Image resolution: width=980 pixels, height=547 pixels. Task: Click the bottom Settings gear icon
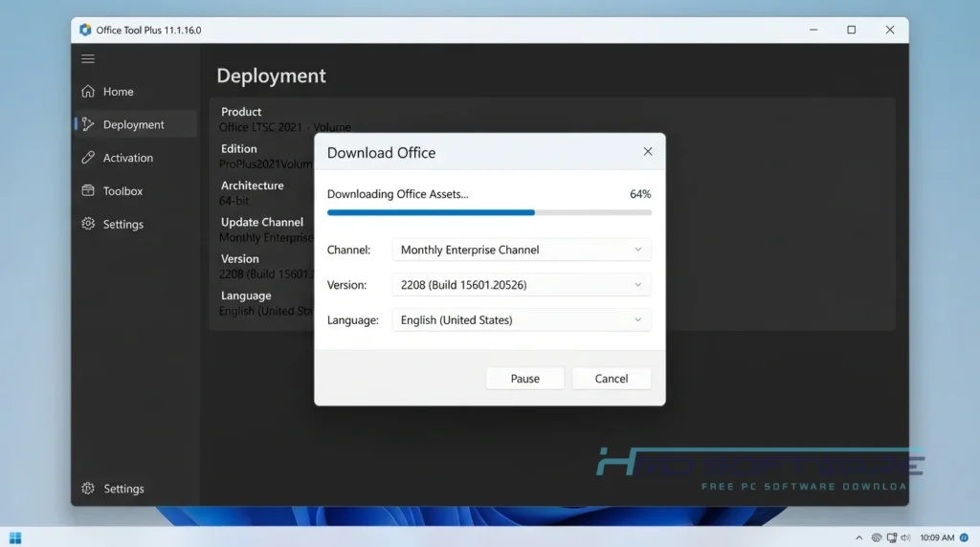pos(88,489)
